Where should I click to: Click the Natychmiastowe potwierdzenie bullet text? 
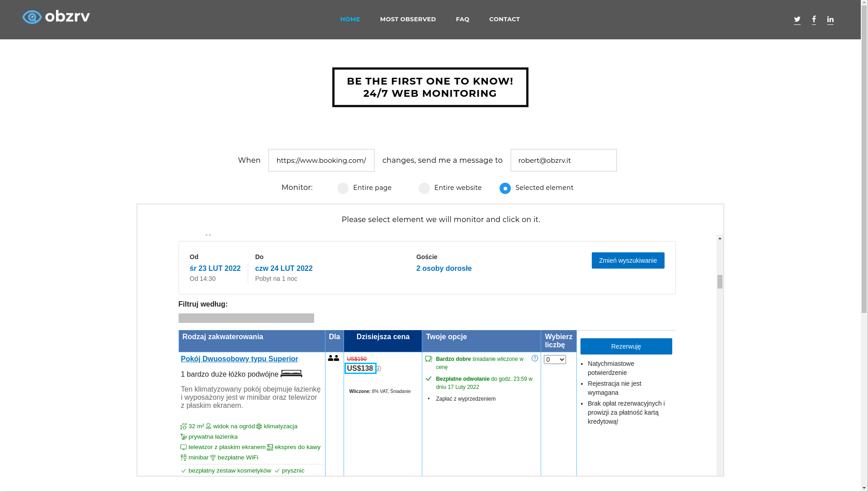point(611,368)
